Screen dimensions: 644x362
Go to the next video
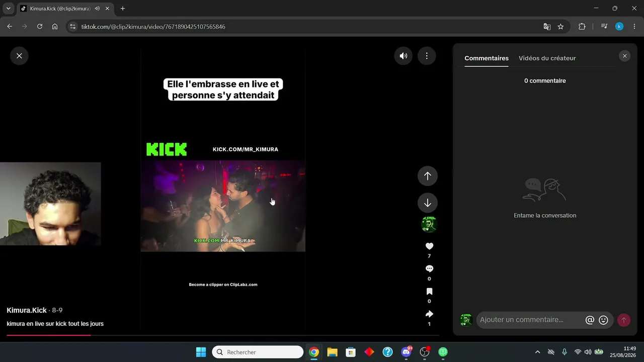428,203
